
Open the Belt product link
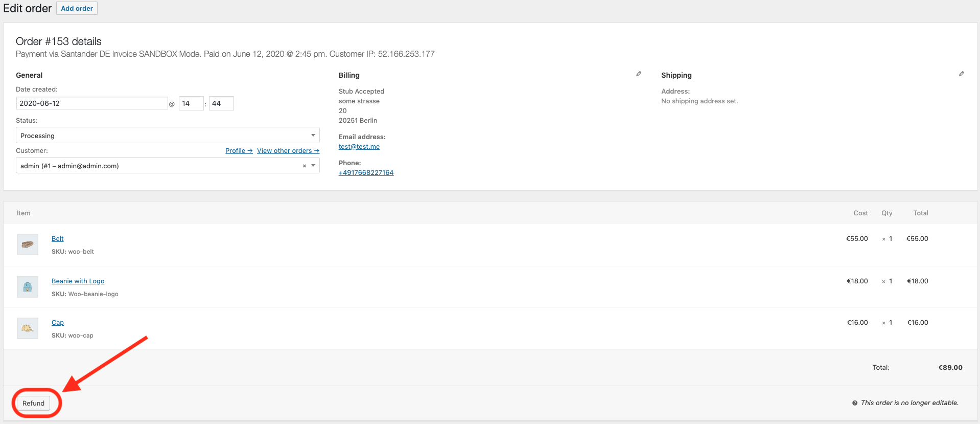58,238
